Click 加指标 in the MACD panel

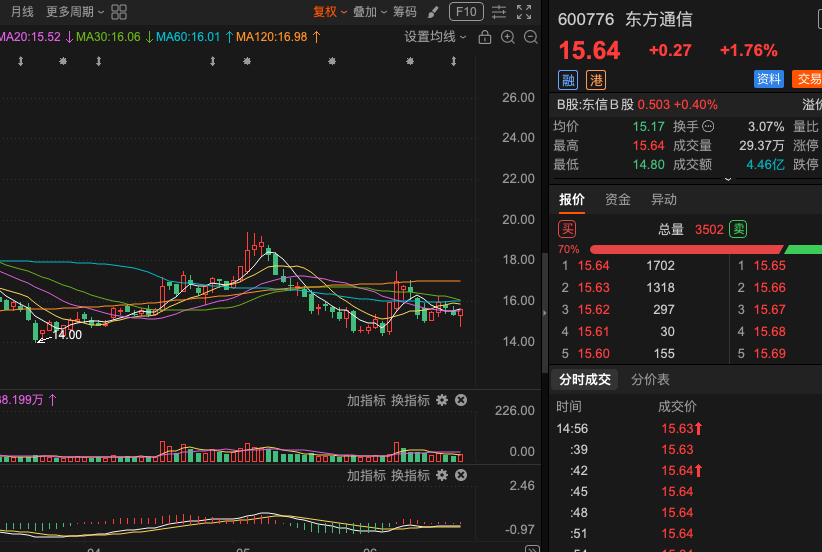point(366,475)
